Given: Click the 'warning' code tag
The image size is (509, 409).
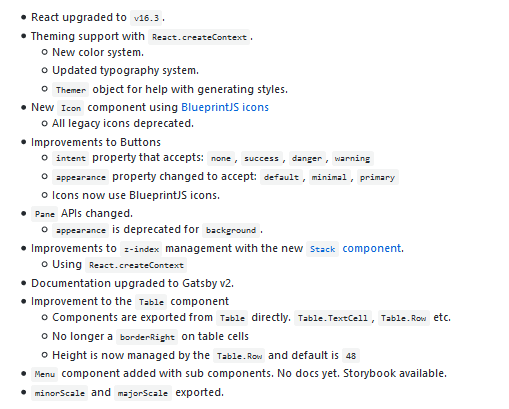Looking at the screenshot, I should pyautogui.click(x=353, y=158).
